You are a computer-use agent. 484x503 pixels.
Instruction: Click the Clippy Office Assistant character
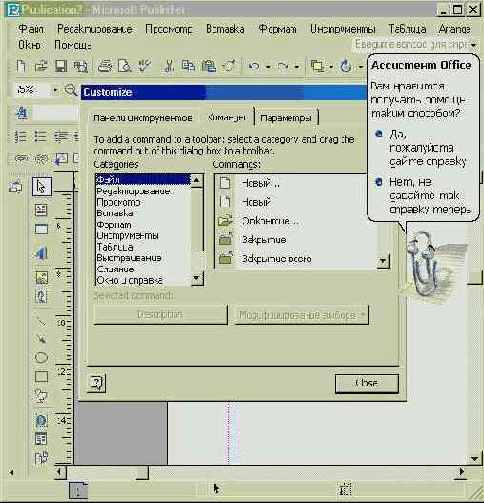click(x=430, y=267)
